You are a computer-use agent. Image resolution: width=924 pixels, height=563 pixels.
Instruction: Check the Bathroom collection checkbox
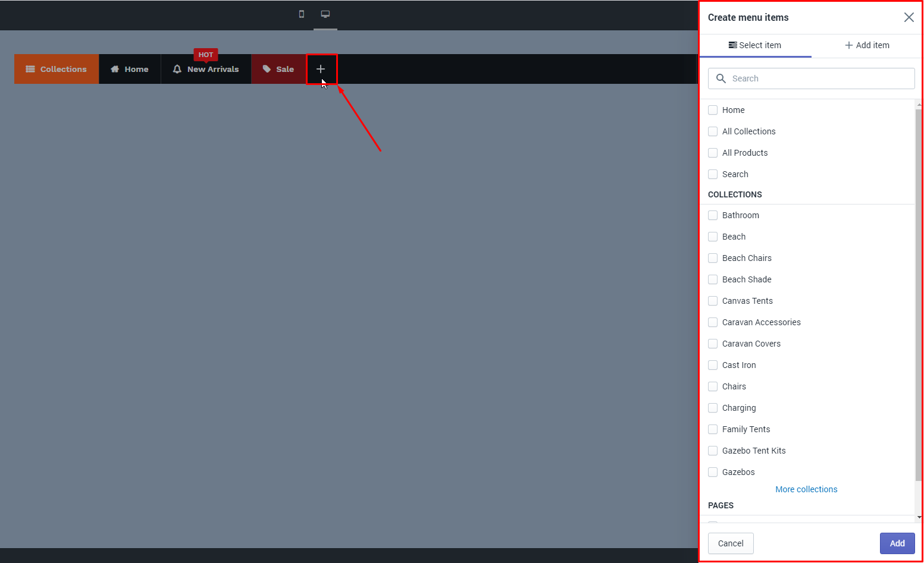pos(713,215)
